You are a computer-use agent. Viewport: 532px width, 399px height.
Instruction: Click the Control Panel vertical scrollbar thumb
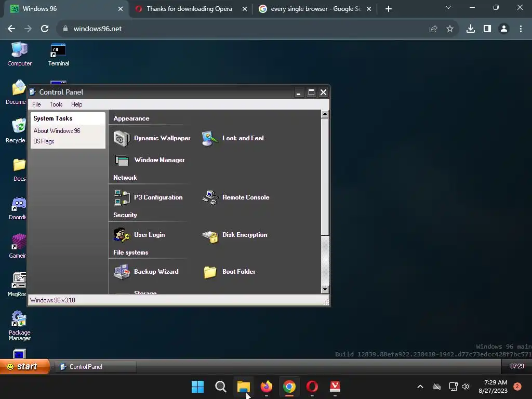pos(325,177)
